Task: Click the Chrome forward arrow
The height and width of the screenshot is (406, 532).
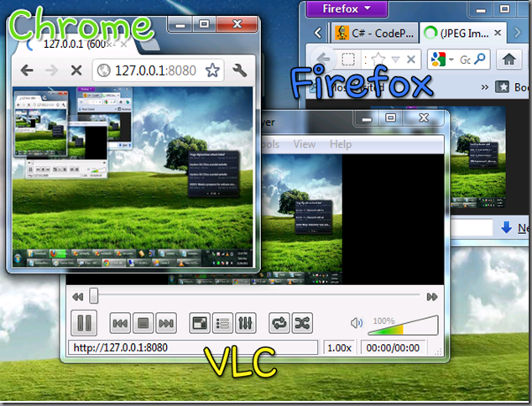Action: tap(51, 70)
